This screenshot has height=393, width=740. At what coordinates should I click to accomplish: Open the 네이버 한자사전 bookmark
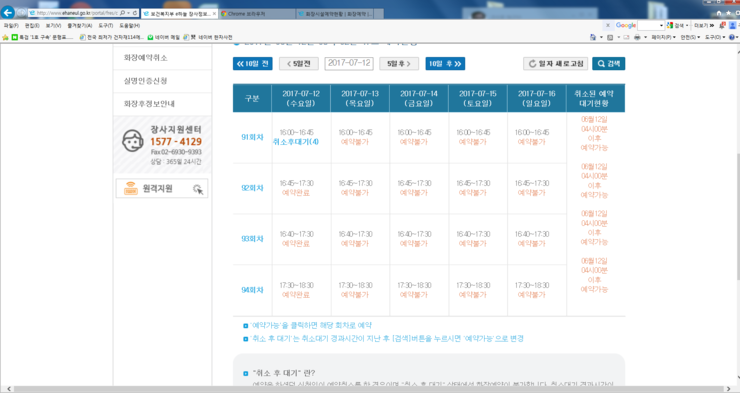tap(208, 37)
